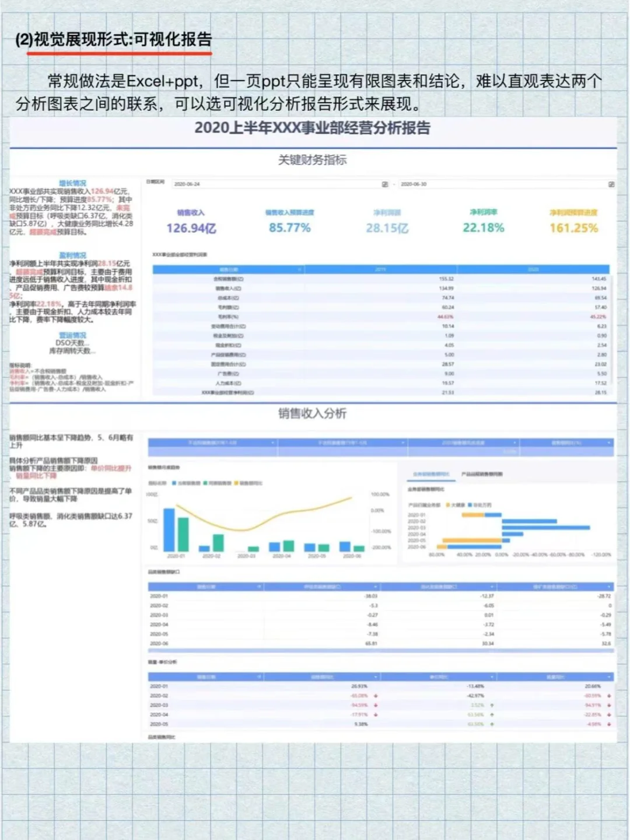Click the green up arrow in 2020-04 row

click(492, 714)
